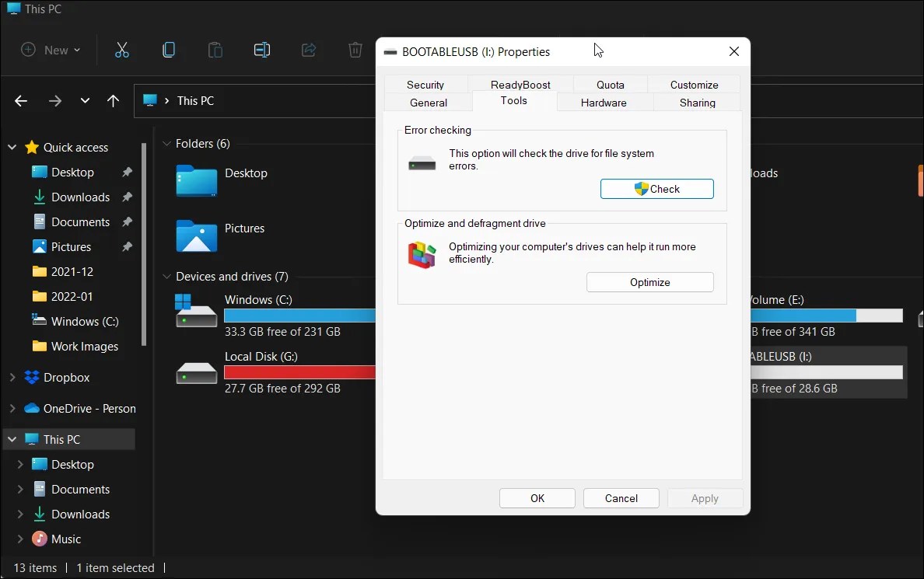Click the Optimize button to defragment
Screen dimensions: 924x579
650,282
